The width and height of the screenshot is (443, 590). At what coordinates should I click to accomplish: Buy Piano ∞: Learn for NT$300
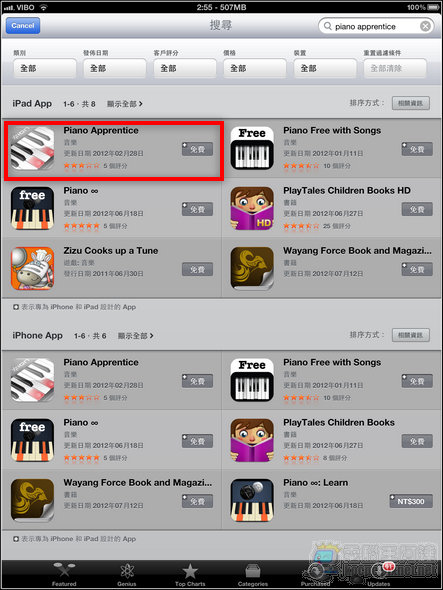tap(411, 501)
